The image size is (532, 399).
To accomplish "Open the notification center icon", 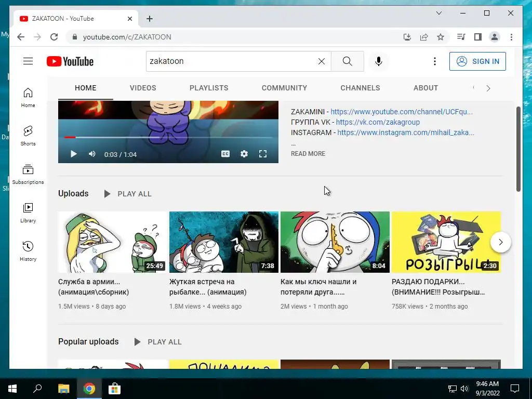I will coord(515,389).
